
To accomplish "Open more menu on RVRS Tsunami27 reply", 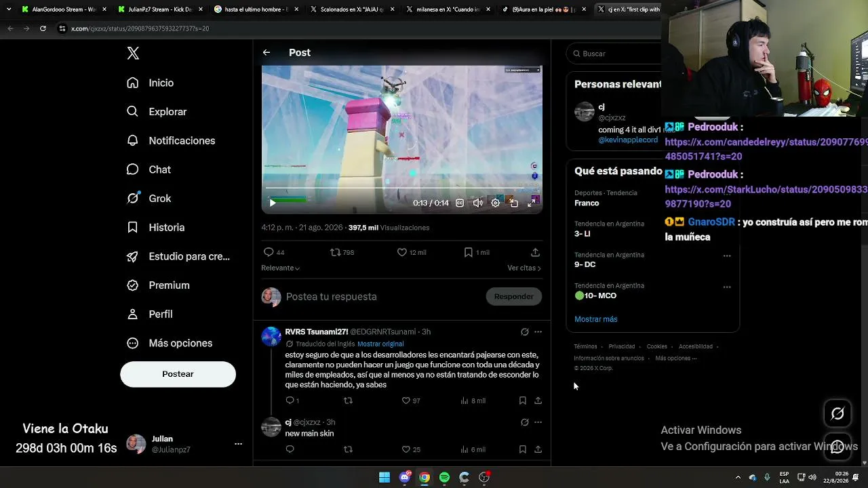I will click(x=538, y=332).
